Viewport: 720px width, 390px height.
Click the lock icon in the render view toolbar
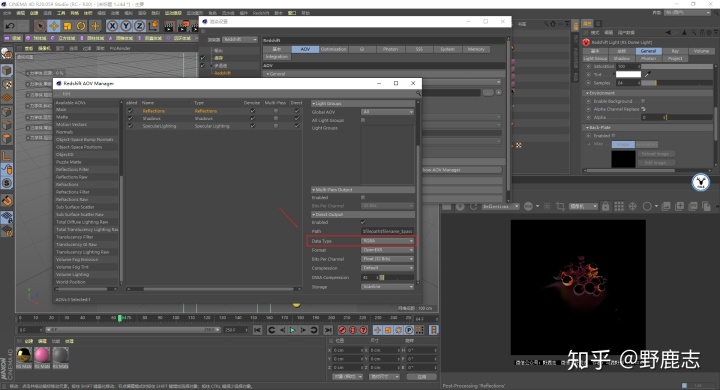[x=605, y=206]
